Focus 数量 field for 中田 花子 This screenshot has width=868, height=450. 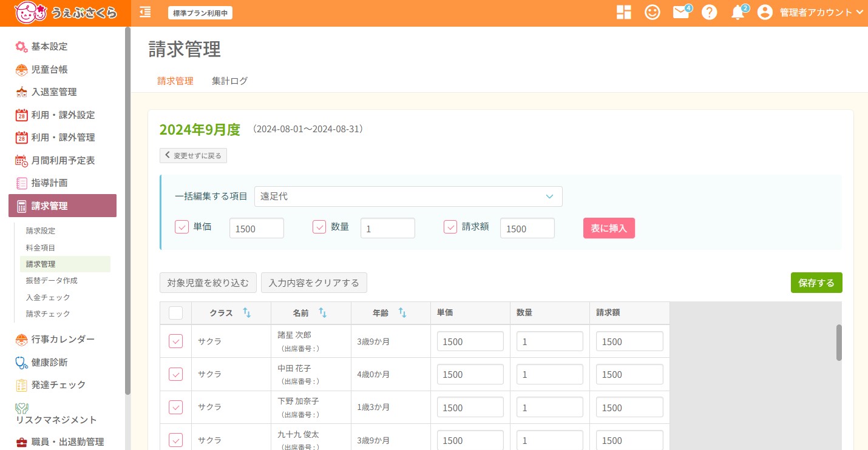pyautogui.click(x=550, y=374)
